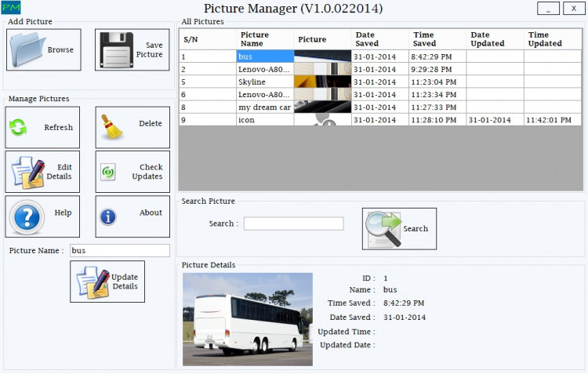Click the About button text
The image size is (588, 374).
(x=151, y=212)
